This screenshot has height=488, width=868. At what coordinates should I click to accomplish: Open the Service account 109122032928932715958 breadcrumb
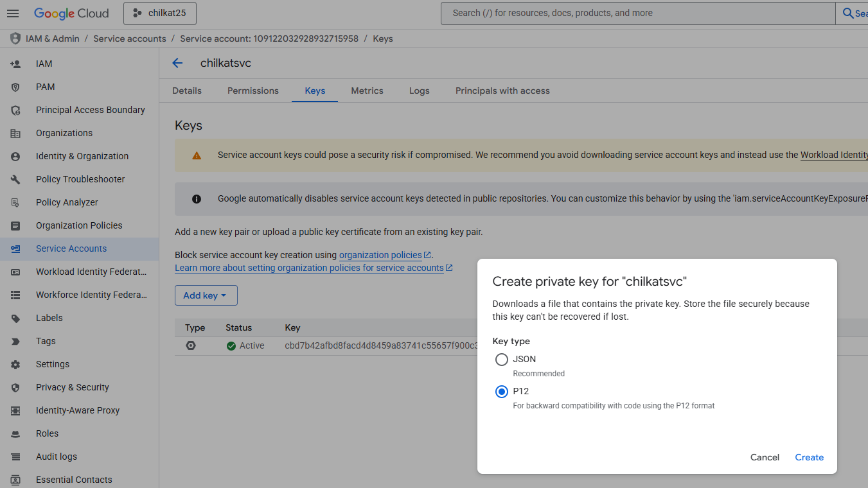[269, 39]
